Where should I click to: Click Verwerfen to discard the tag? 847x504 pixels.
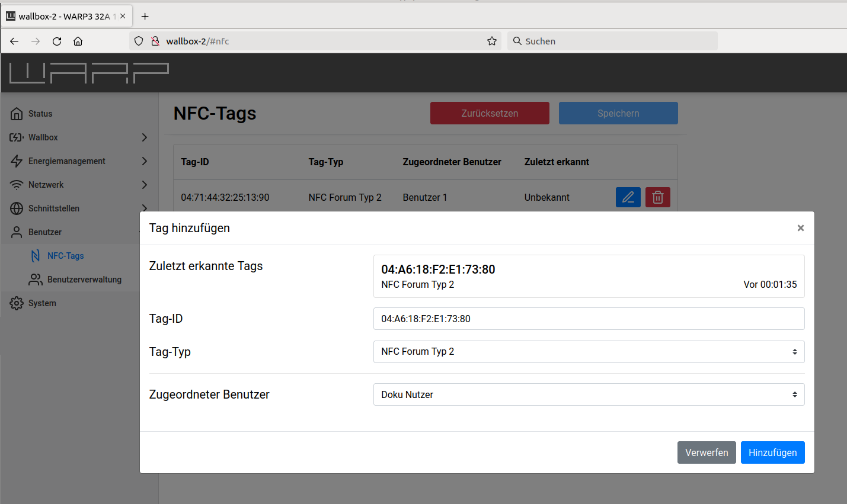point(707,452)
